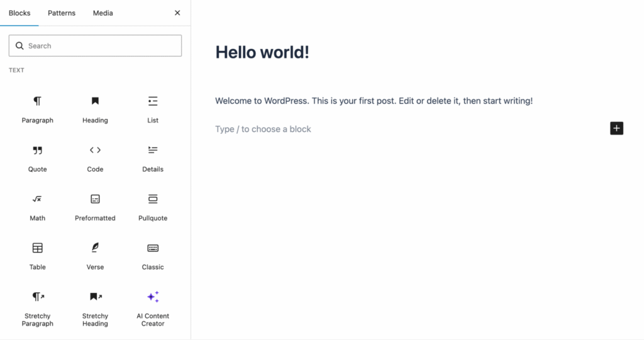Insert a Table block
The width and height of the screenshot is (644, 340).
point(38,255)
